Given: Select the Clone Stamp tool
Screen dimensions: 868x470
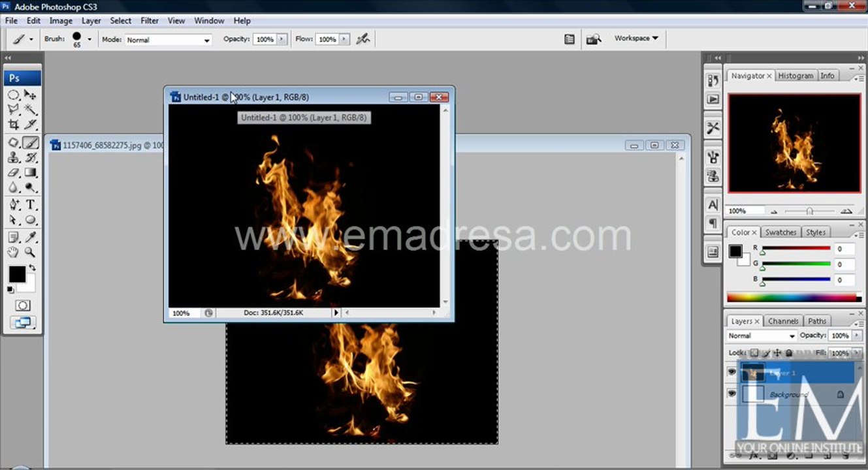Looking at the screenshot, I should click(x=14, y=157).
